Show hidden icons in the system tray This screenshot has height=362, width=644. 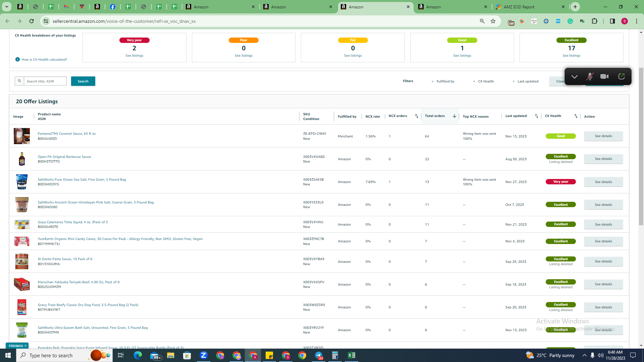585,355
